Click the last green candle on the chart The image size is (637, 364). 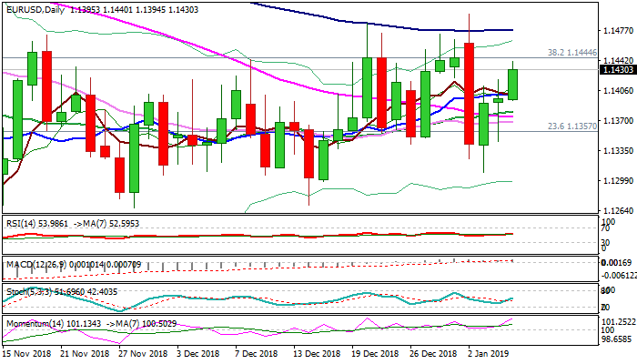[x=513, y=85]
